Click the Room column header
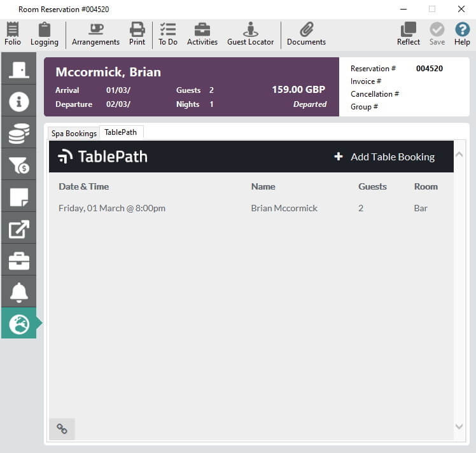This screenshot has width=476, height=453. [426, 186]
